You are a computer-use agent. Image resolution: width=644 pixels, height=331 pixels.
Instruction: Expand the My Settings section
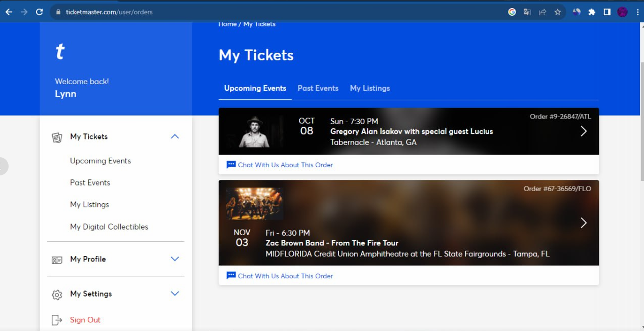(x=175, y=293)
